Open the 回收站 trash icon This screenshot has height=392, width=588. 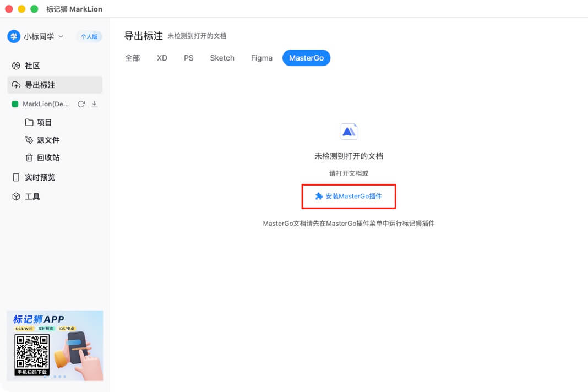(x=29, y=157)
